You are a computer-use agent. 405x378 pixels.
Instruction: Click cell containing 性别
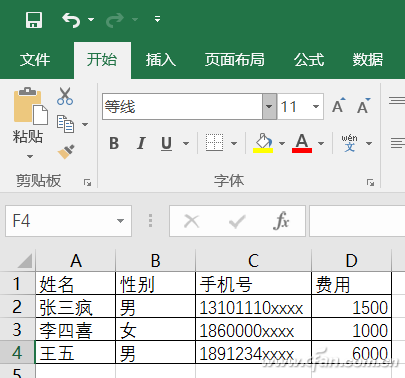155,283
